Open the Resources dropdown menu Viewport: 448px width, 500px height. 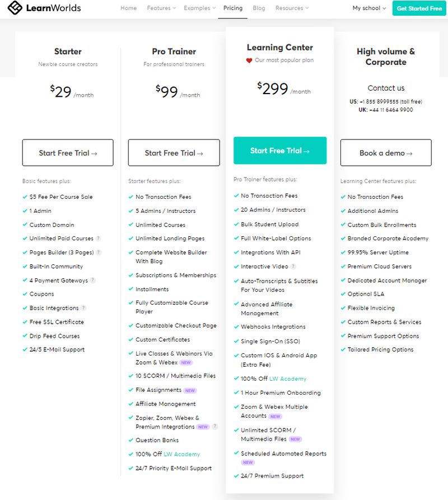pyautogui.click(x=292, y=8)
